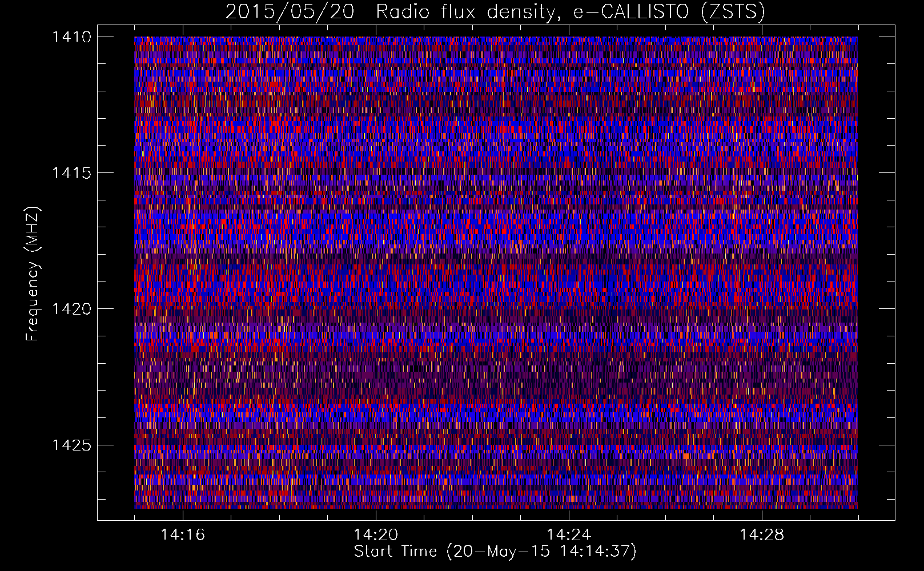Image resolution: width=924 pixels, height=571 pixels.
Task: Click the 14:28 time axis label
Action: [762, 534]
